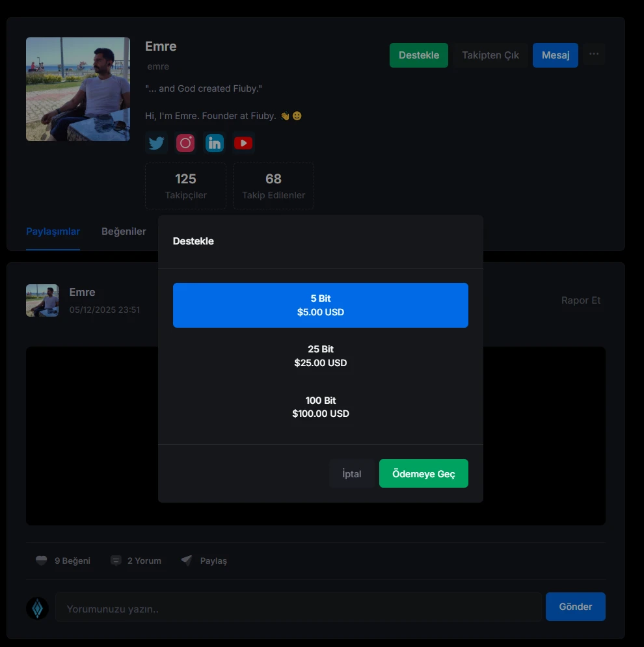Open Emre's large profile photo
This screenshot has height=647, width=644.
[78, 89]
